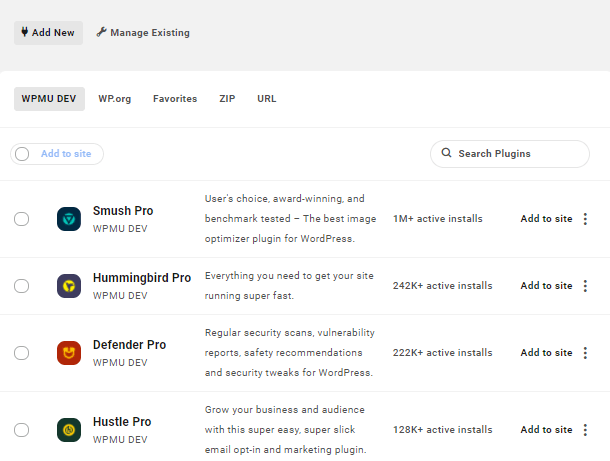Toggle the select-all checkbox beside bulk Add to site
The height and width of the screenshot is (461, 610).
click(x=22, y=154)
